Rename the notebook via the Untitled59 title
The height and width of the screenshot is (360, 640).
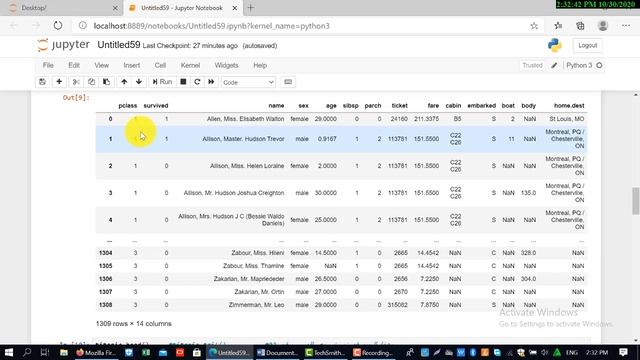pos(119,45)
